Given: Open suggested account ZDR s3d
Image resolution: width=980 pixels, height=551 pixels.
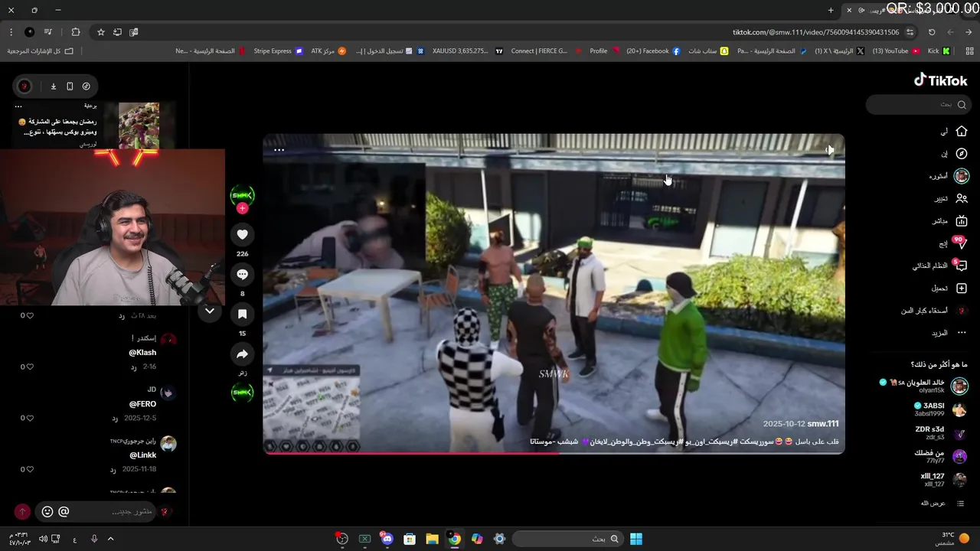Looking at the screenshot, I should 940,433.
